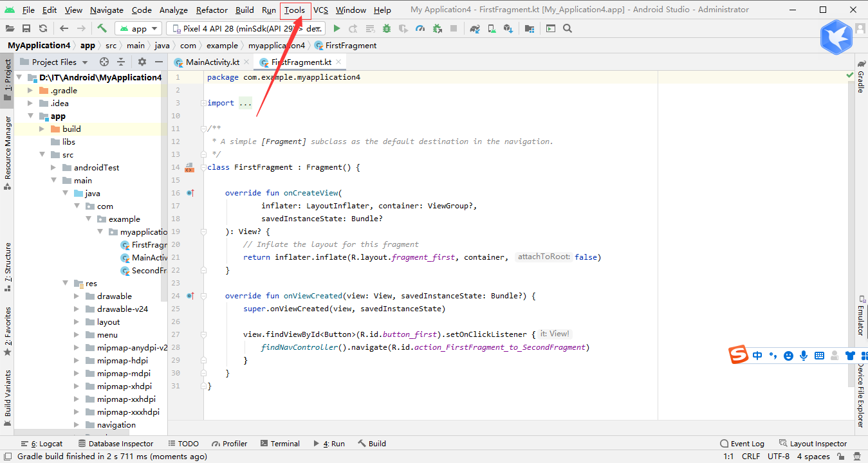Collapse the app module arrow
Image resolution: width=868 pixels, height=463 pixels.
click(30, 116)
